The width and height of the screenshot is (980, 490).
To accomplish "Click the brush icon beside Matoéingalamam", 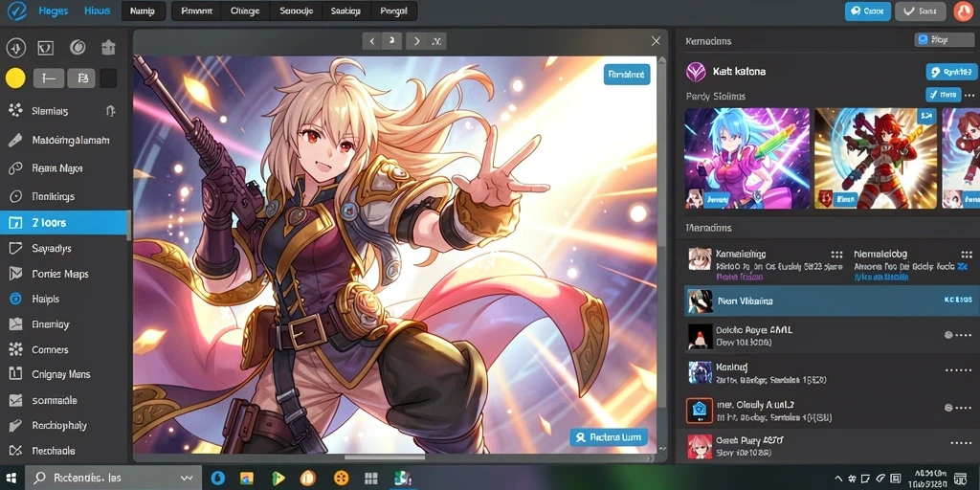I will pos(15,140).
